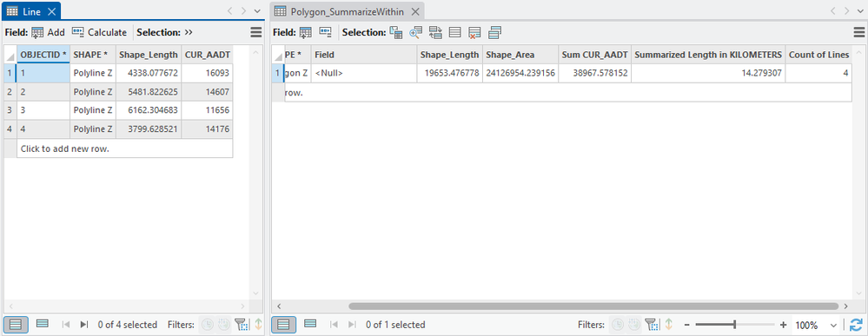Click the <Null> cell
The image size is (868, 336).
pos(364,73)
